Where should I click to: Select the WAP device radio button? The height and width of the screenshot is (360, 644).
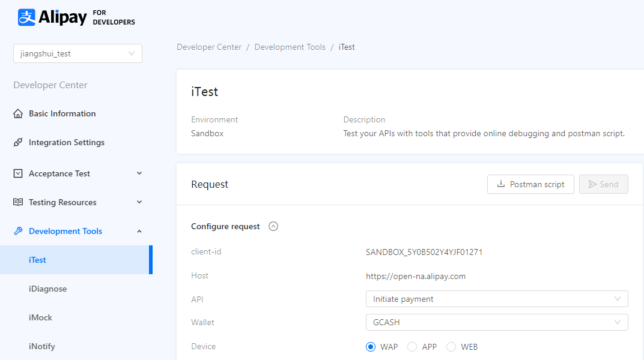[371, 347]
